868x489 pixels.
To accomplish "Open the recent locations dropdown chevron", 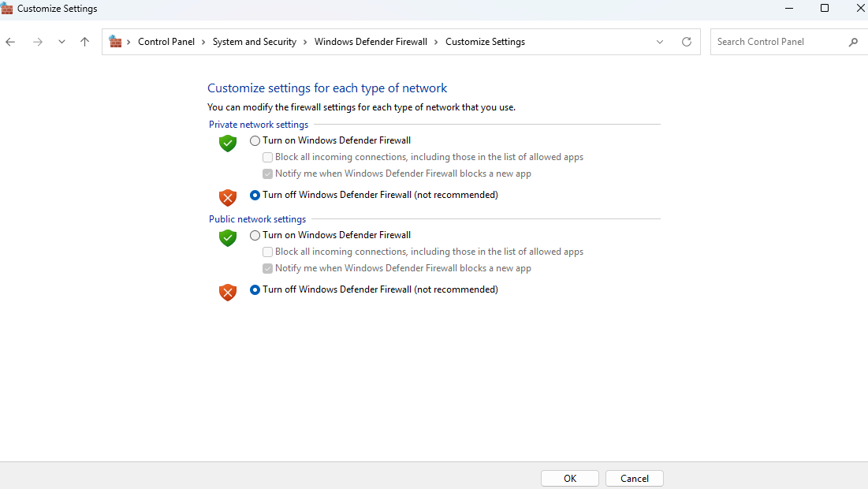I will [x=61, y=42].
